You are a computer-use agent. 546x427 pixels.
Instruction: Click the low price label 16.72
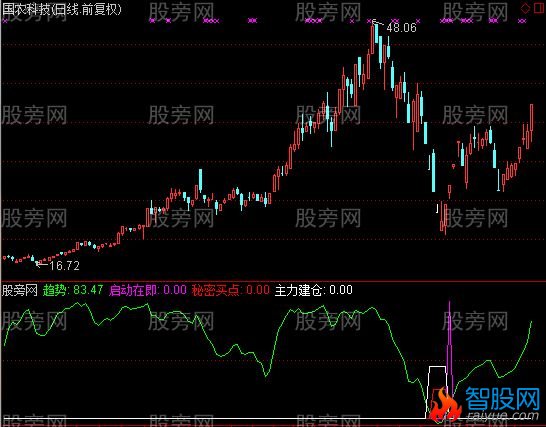click(x=64, y=266)
